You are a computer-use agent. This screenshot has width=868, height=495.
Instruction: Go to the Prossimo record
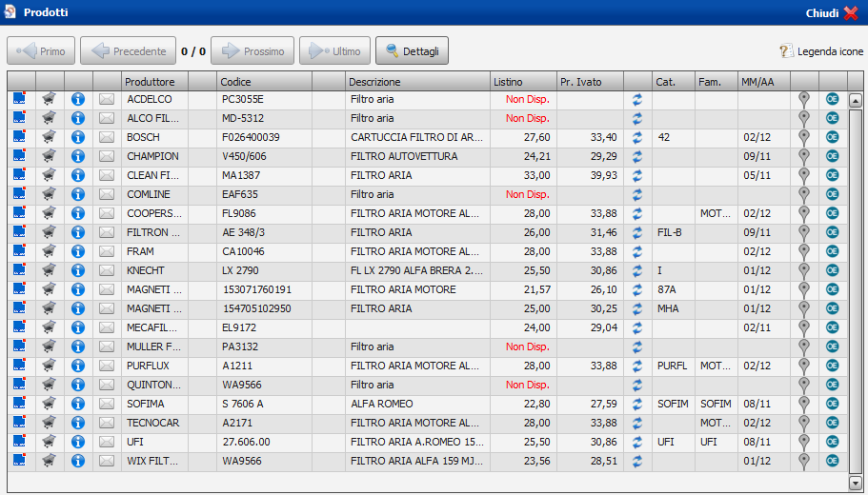pos(252,50)
